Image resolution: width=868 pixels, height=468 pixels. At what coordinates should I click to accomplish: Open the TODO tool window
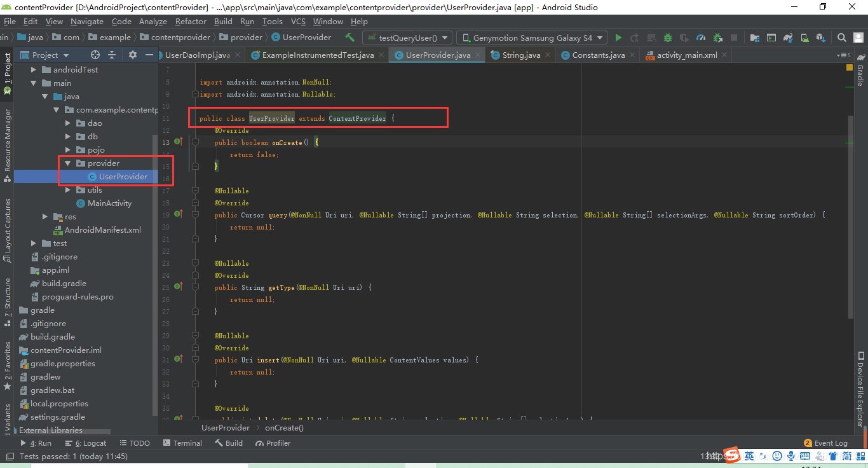134,443
